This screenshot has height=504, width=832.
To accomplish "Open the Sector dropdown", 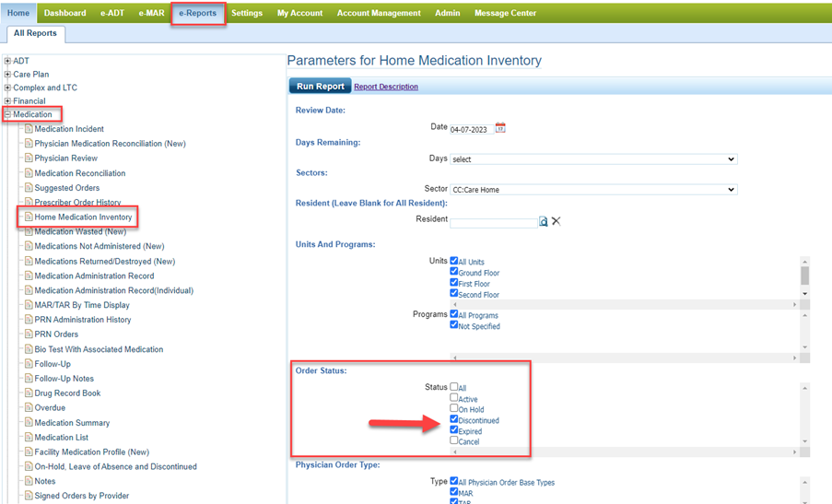I will (x=593, y=189).
